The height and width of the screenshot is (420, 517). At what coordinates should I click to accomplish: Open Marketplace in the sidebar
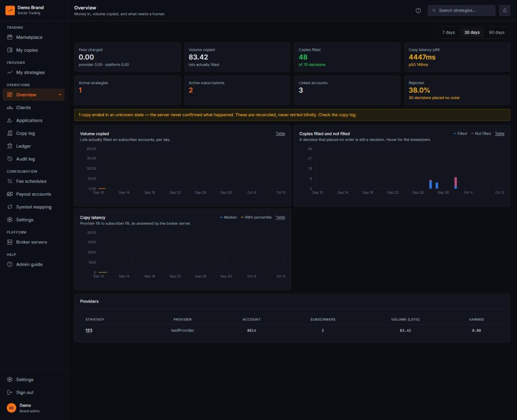[33, 37]
